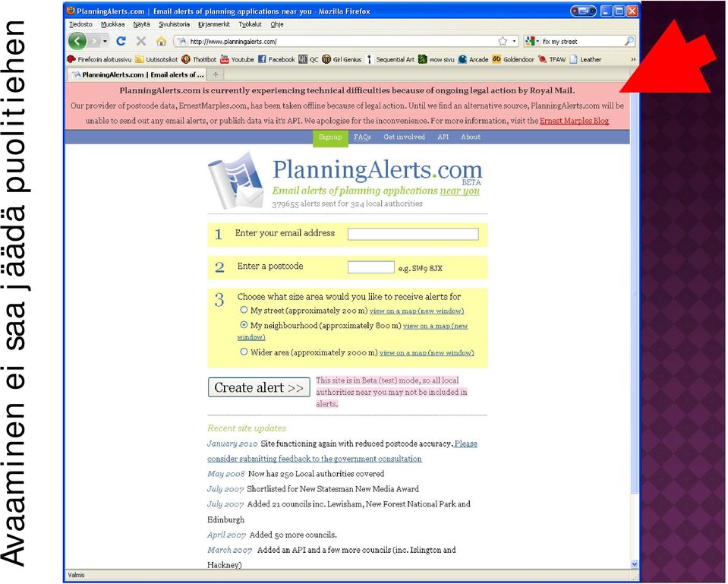Select the Wider area 2000 m option
The image size is (728, 584).
coord(243,352)
